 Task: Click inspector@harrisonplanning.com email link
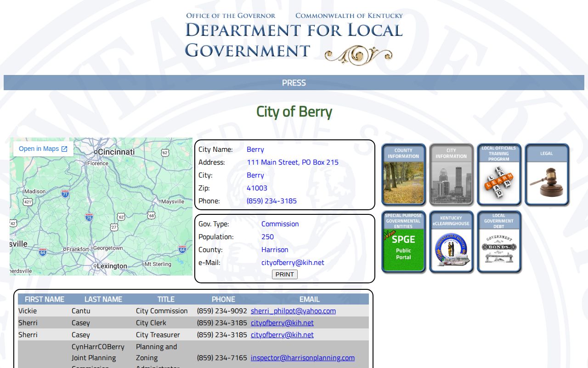pyautogui.click(x=303, y=358)
